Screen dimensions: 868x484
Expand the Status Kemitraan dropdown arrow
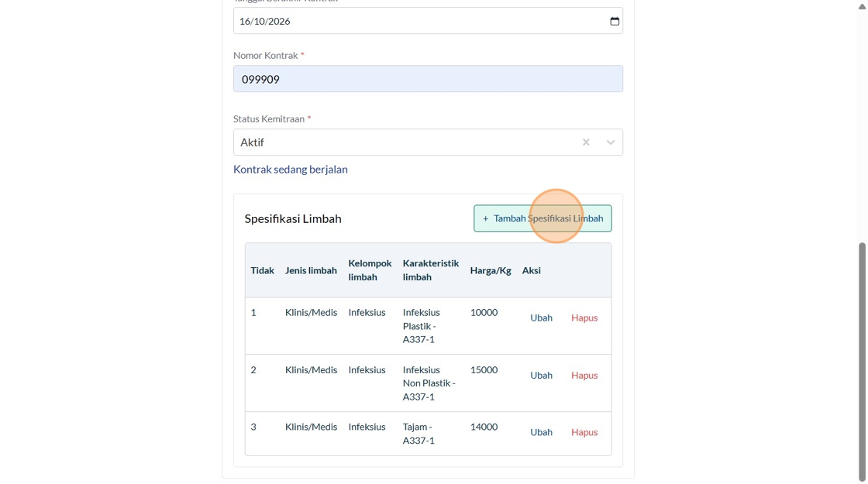(611, 142)
